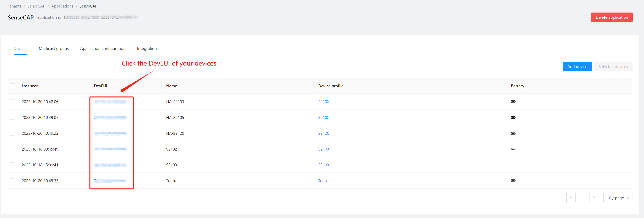
Task: Open the S2120 device profile link
Action: click(323, 133)
